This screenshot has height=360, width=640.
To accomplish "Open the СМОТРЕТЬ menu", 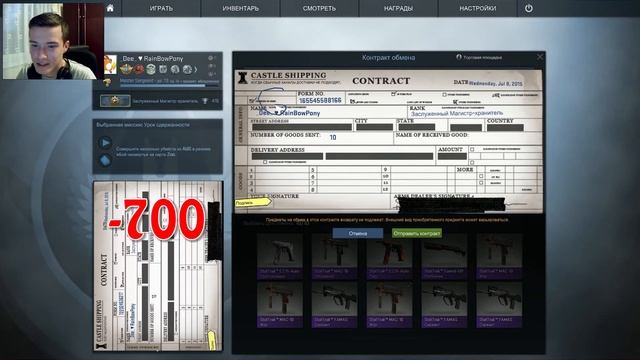I will pyautogui.click(x=319, y=8).
